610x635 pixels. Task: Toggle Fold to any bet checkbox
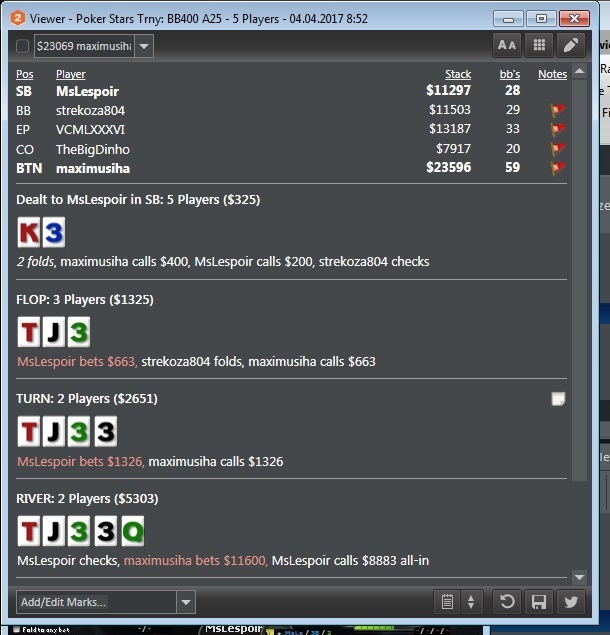(17, 629)
